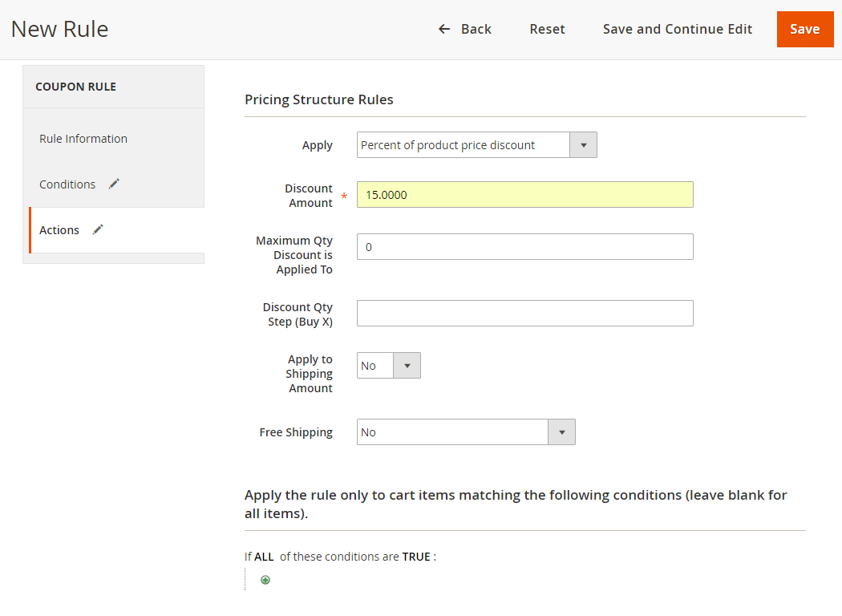Click the Discount Qty Step (Buy X) field
Viewport: 842px width, 616px height.
pyautogui.click(x=525, y=314)
